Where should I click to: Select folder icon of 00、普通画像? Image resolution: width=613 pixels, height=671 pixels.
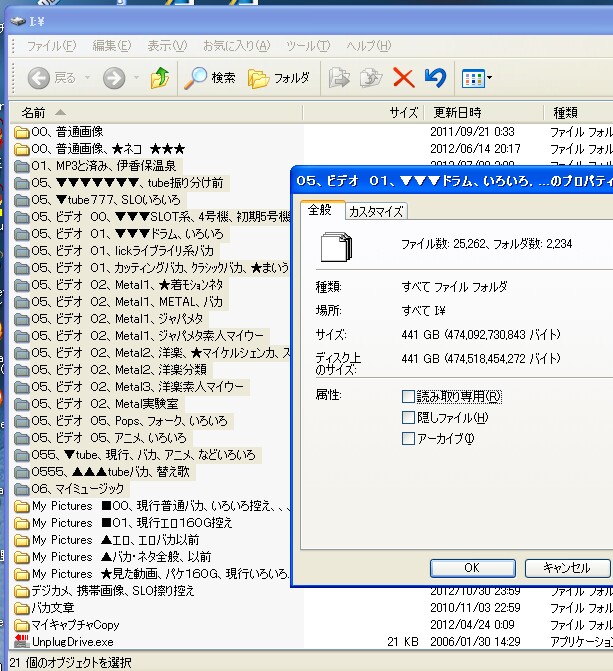point(21,132)
